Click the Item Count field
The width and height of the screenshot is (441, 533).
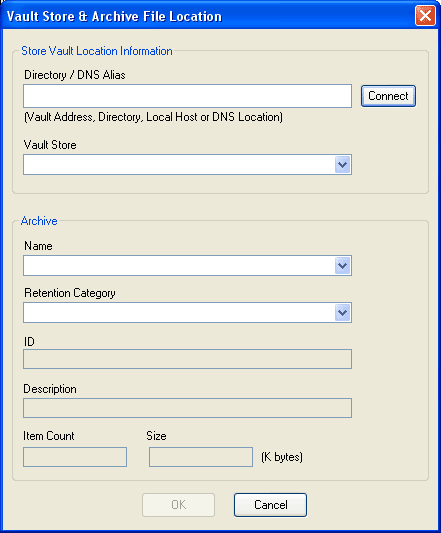[x=75, y=457]
